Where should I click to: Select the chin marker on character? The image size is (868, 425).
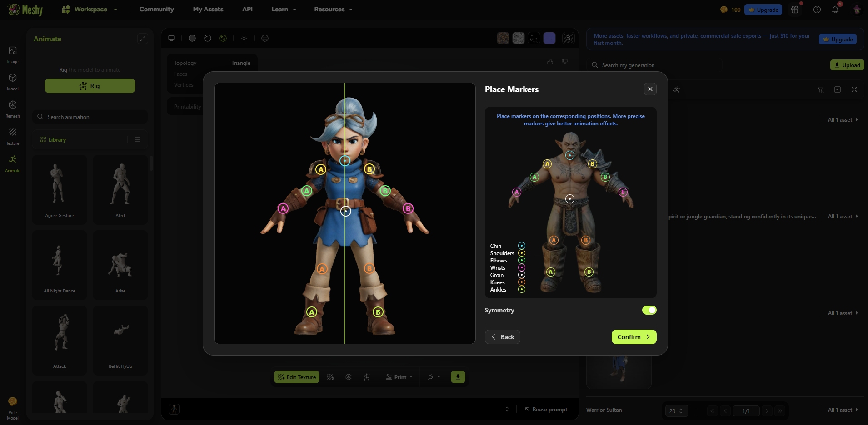click(x=345, y=160)
